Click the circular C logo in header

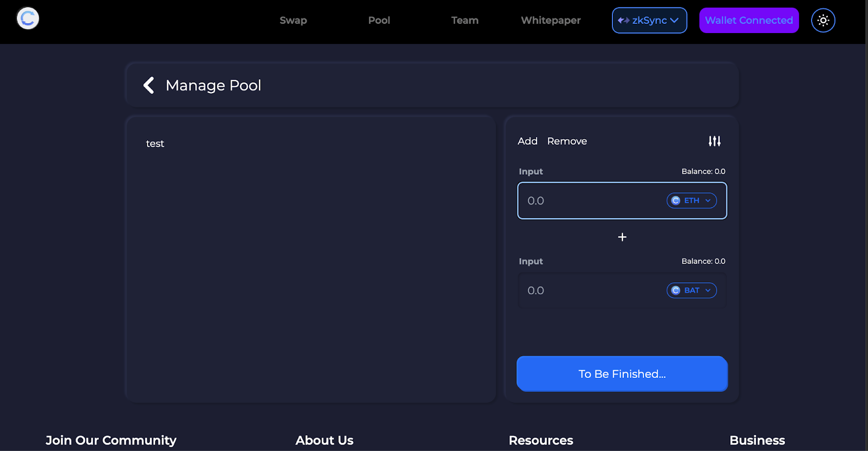point(28,18)
